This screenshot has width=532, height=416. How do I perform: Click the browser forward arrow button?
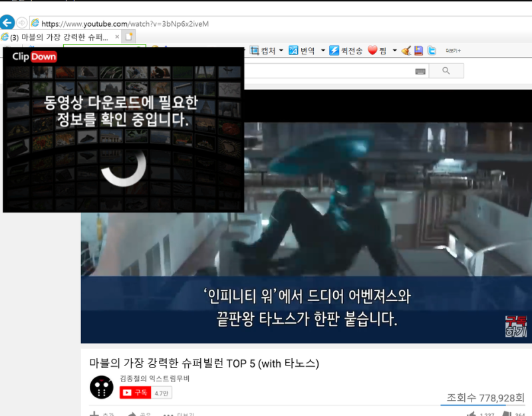(22, 23)
